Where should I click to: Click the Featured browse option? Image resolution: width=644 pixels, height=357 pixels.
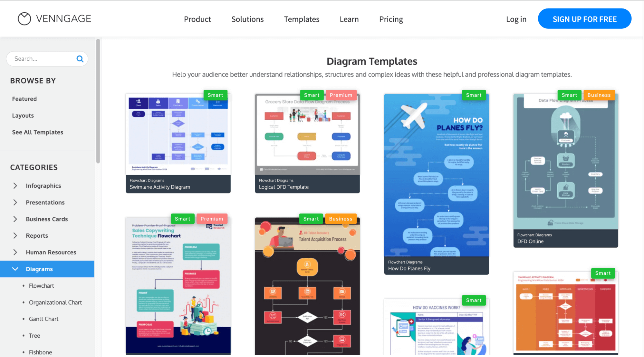pos(24,98)
